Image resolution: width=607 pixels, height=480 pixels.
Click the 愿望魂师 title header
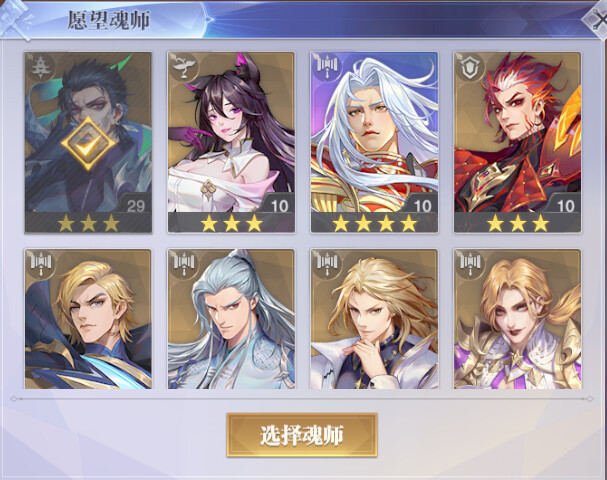click(109, 20)
